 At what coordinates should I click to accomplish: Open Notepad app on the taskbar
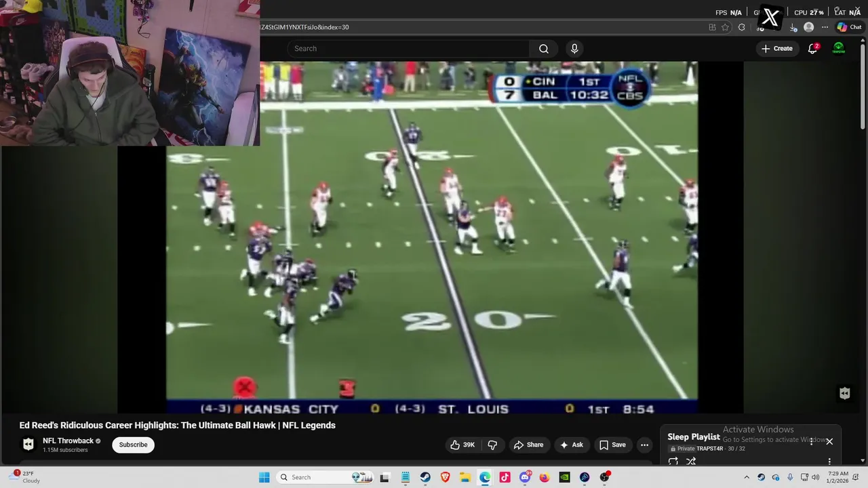[x=405, y=477]
